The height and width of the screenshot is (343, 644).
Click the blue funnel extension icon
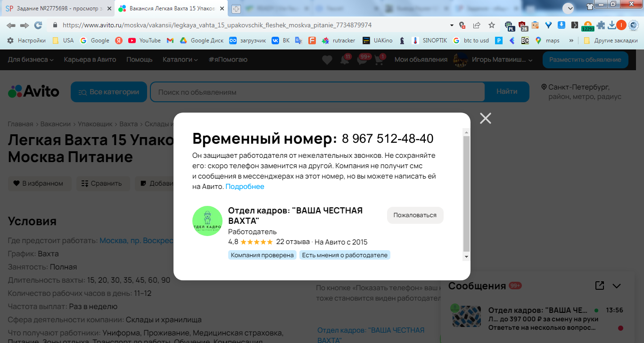point(548,25)
